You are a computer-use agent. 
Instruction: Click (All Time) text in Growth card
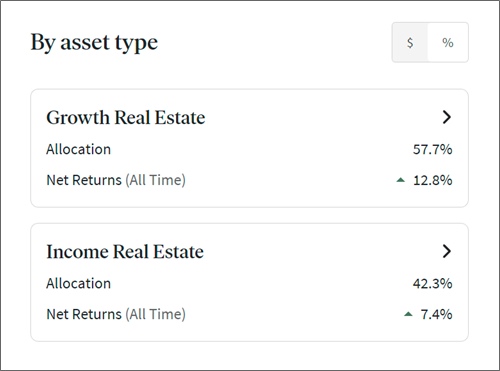[x=155, y=180]
